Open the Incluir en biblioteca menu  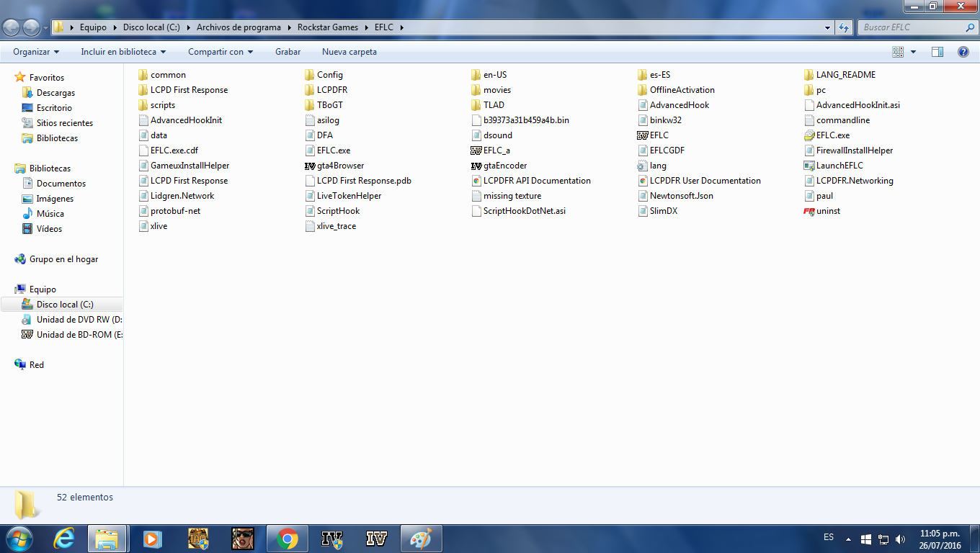coord(123,52)
